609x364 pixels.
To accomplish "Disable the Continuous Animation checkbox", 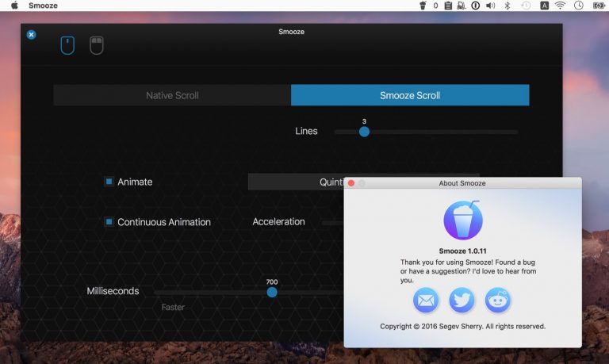I will (x=109, y=222).
